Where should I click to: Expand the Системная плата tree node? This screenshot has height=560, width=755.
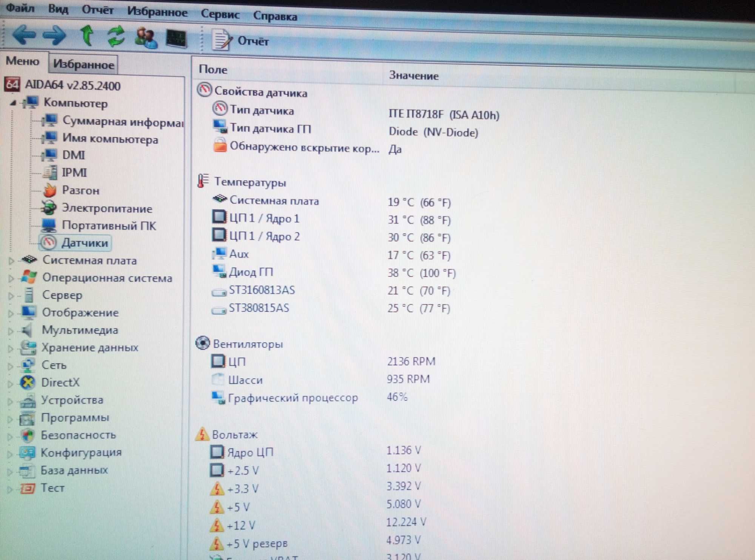[11, 261]
